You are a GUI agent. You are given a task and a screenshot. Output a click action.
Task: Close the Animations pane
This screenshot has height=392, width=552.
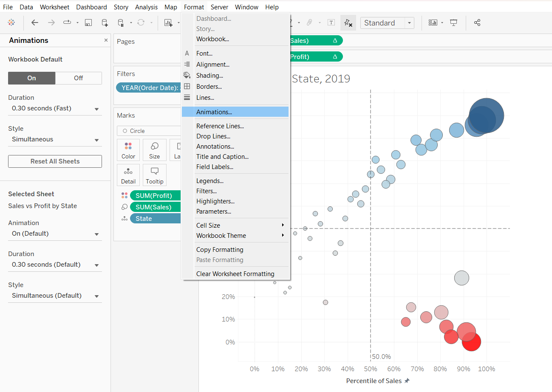pos(106,40)
